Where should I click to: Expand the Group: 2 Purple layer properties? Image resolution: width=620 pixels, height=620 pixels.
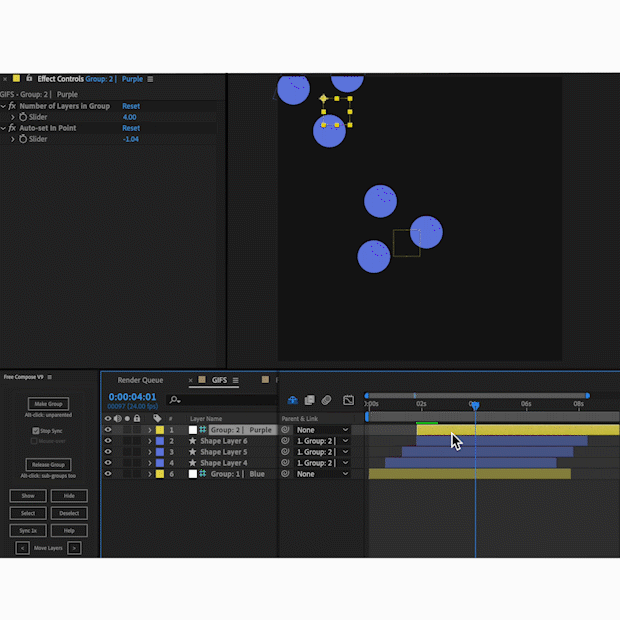pos(150,430)
